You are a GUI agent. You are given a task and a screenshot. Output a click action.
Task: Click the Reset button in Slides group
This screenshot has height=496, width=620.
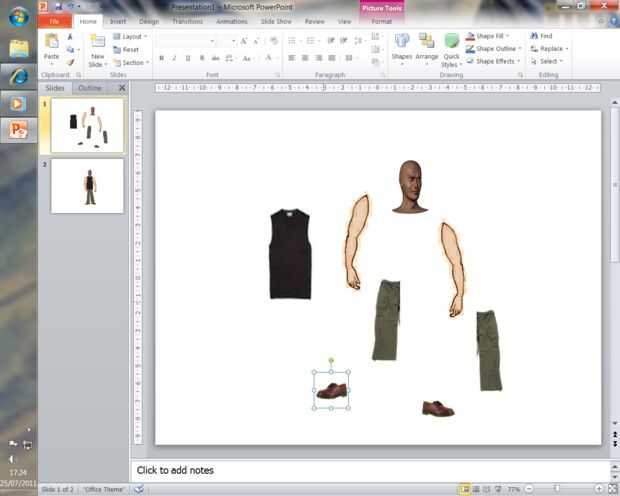click(x=126, y=49)
